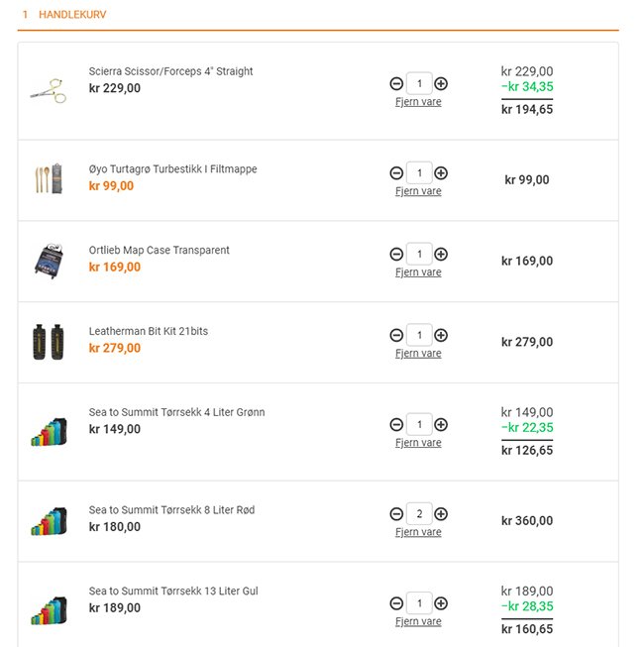Reduce Sea to Summit 8 Liter Rød quantity
Viewport: 644px width, 647px height.
396,514
